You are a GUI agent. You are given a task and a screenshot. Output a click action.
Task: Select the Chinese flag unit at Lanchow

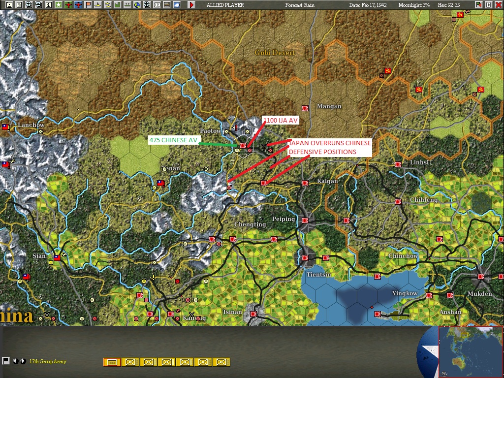5,127
